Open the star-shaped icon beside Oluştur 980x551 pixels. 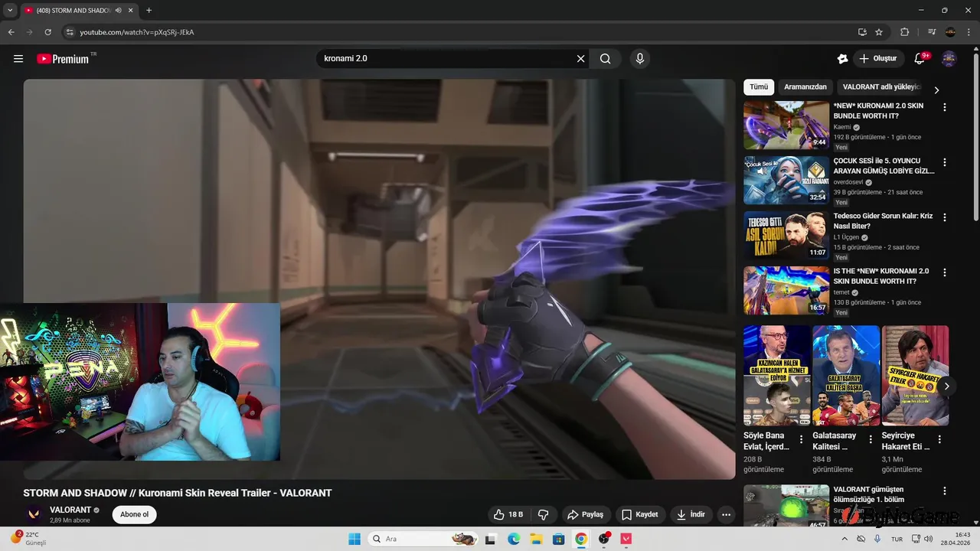pyautogui.click(x=842, y=59)
